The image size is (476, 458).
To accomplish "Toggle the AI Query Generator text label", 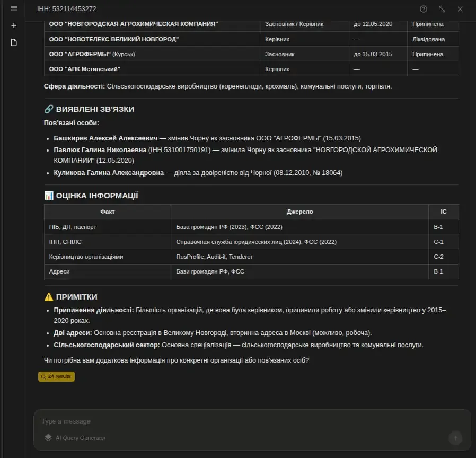I will (x=81, y=438).
